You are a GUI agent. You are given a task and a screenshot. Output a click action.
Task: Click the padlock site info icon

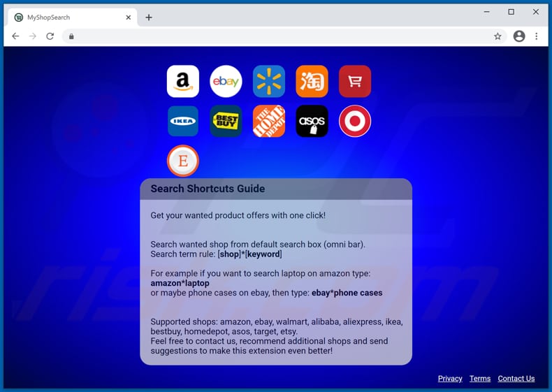pos(71,36)
